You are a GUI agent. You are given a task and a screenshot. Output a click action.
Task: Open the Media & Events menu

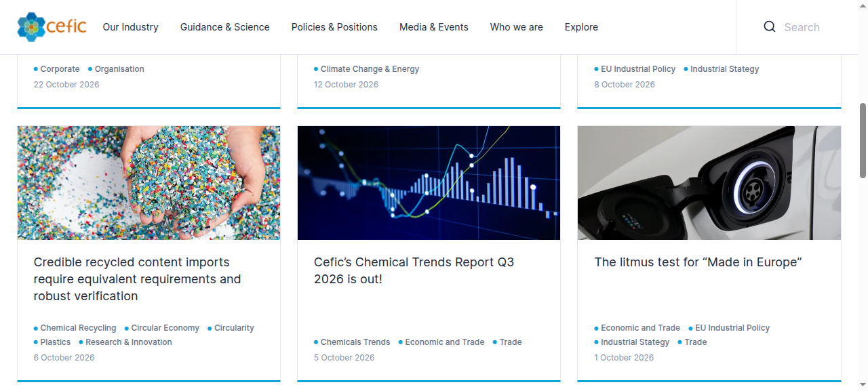click(x=434, y=27)
